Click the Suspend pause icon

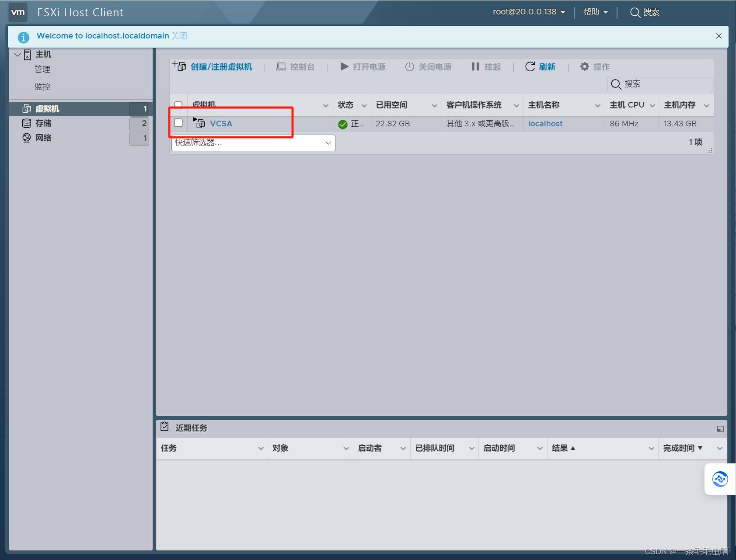coord(475,66)
